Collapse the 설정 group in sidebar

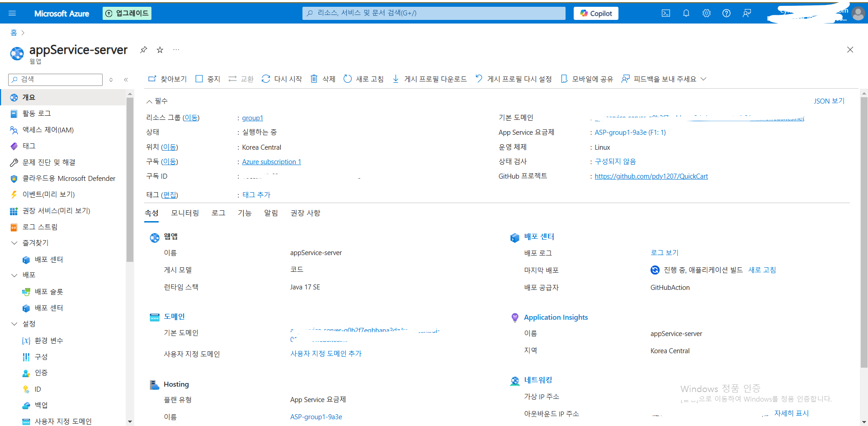pos(14,324)
